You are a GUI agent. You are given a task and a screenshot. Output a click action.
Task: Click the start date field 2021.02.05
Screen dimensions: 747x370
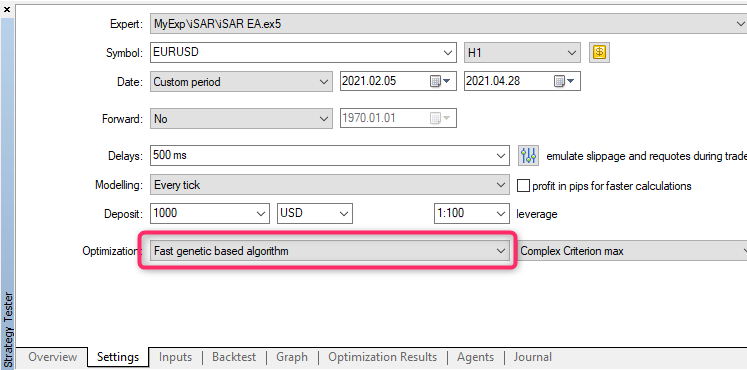398,81
